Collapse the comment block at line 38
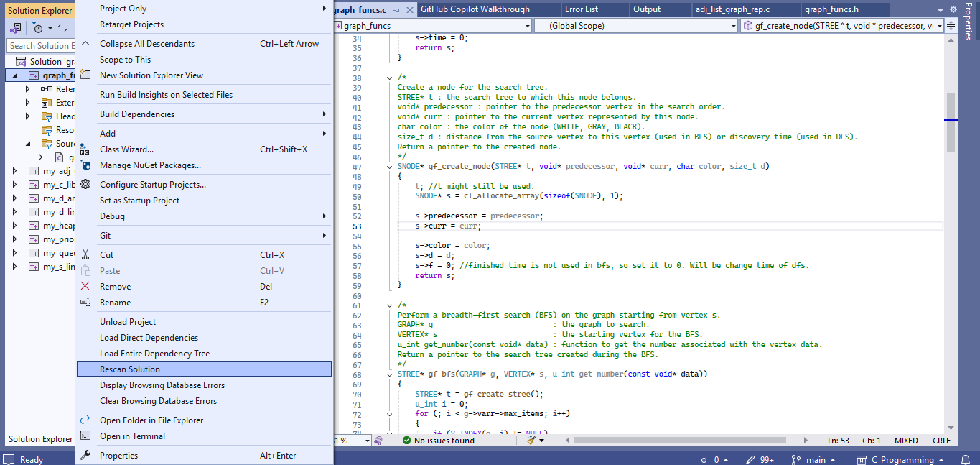The width and height of the screenshot is (980, 465). (x=389, y=78)
